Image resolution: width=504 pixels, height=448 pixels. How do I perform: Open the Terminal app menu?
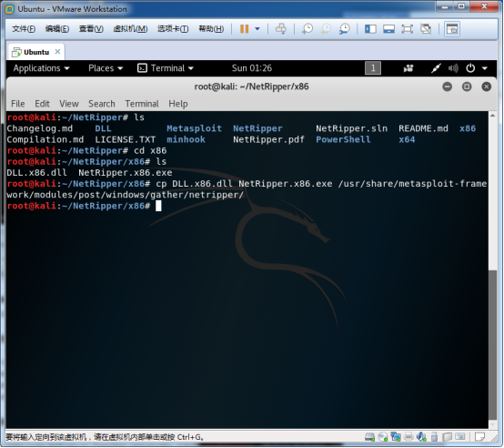pos(166,68)
